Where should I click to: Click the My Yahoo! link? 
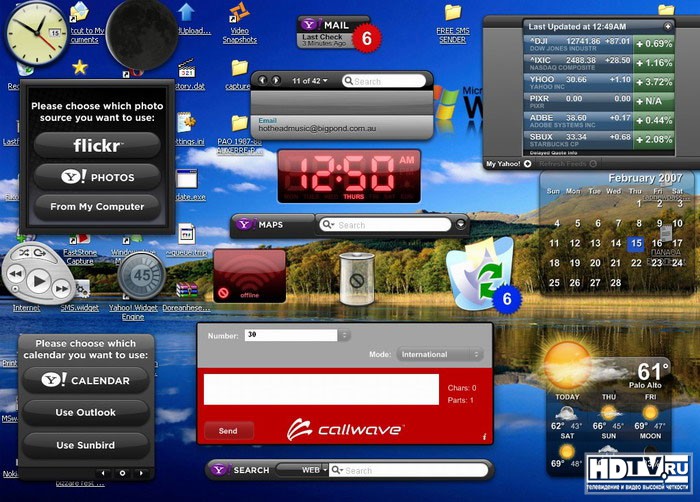click(x=503, y=164)
